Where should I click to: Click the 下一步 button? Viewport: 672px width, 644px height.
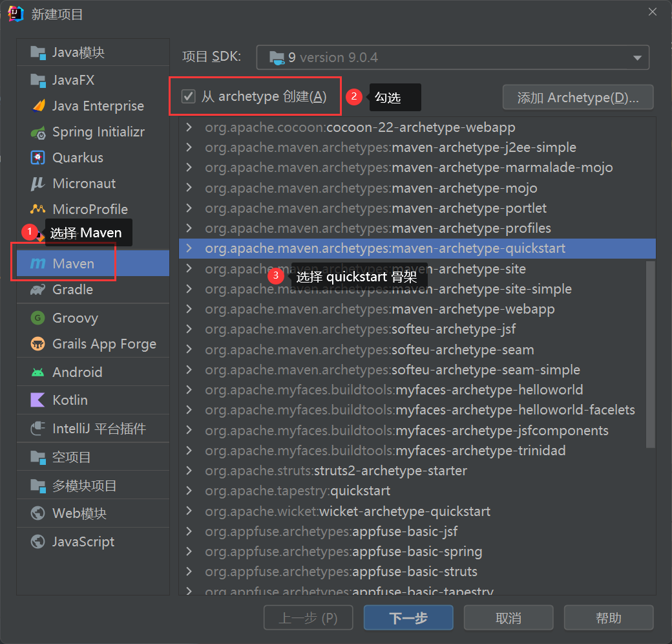coord(408,618)
